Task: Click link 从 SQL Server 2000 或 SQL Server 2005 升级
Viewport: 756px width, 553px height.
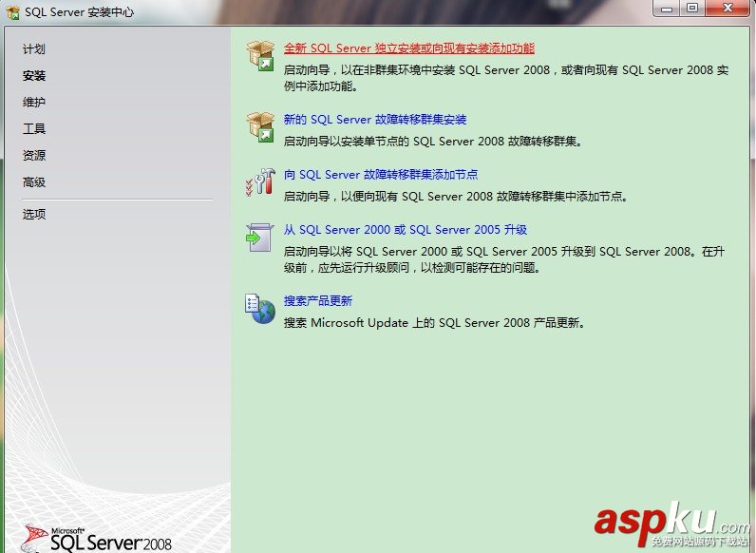Action: (x=405, y=230)
